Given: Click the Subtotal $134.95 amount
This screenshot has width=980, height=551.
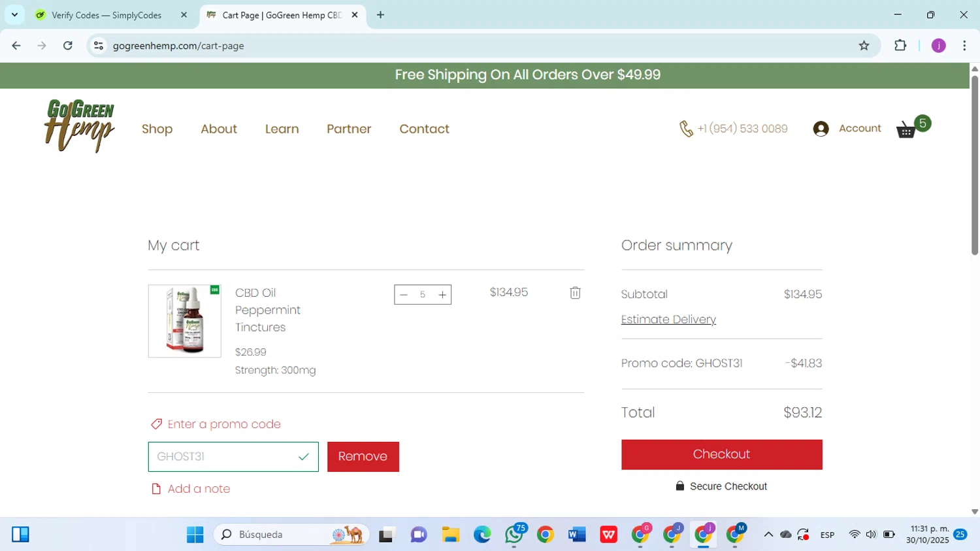Looking at the screenshot, I should 803,295.
